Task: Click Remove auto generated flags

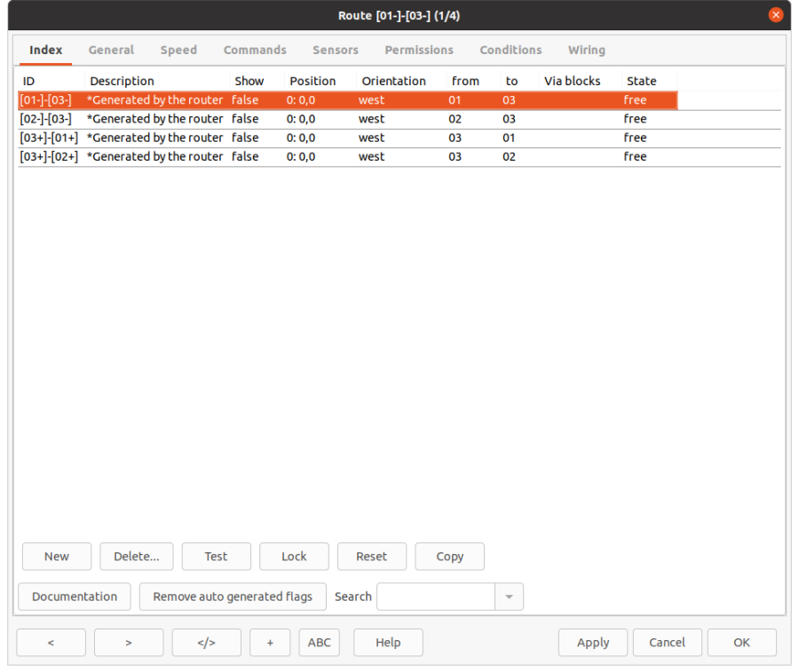Action: click(233, 597)
